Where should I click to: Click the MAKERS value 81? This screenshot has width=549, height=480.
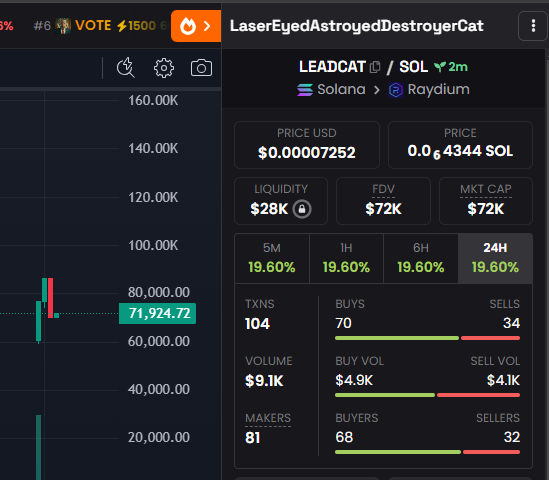click(253, 438)
